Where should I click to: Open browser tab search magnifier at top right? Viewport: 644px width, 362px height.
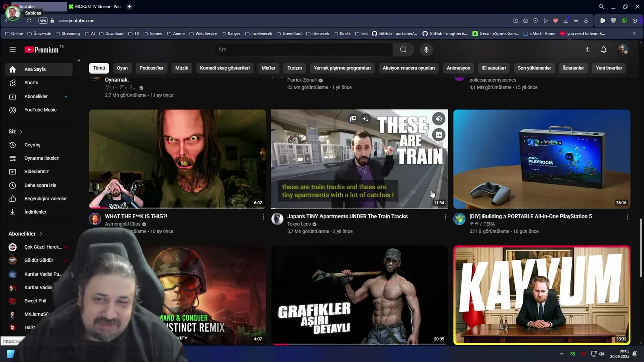[601, 7]
